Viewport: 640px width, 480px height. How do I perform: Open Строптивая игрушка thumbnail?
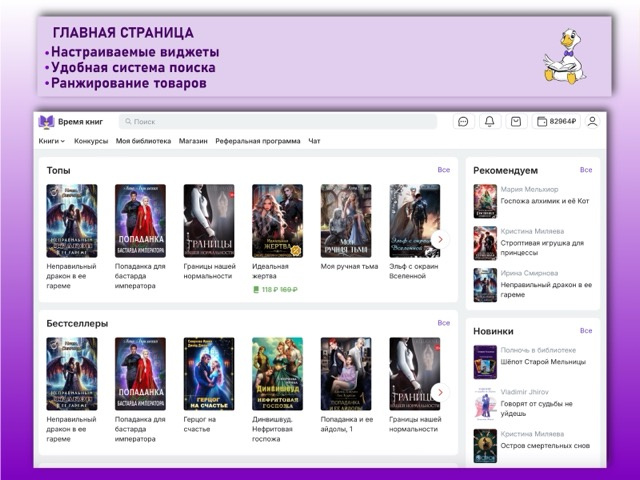pos(485,243)
